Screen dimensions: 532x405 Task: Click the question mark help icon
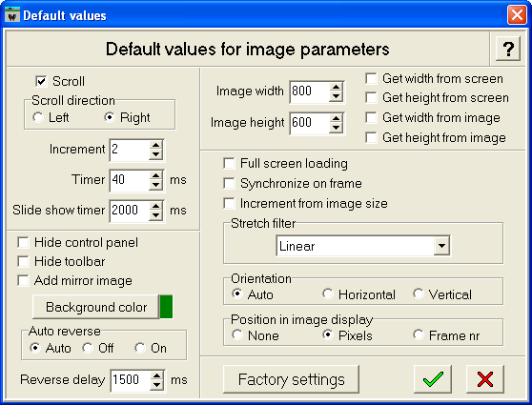[x=508, y=49]
